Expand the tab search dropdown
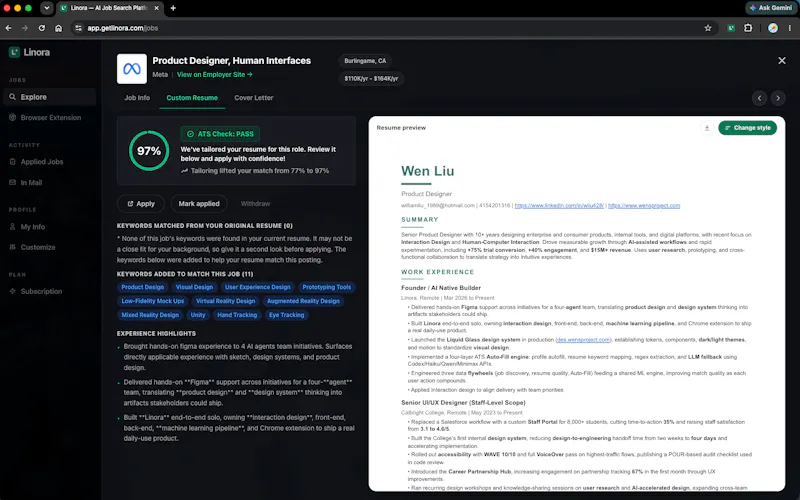Screen dimensions: 800x500 click(x=46, y=8)
